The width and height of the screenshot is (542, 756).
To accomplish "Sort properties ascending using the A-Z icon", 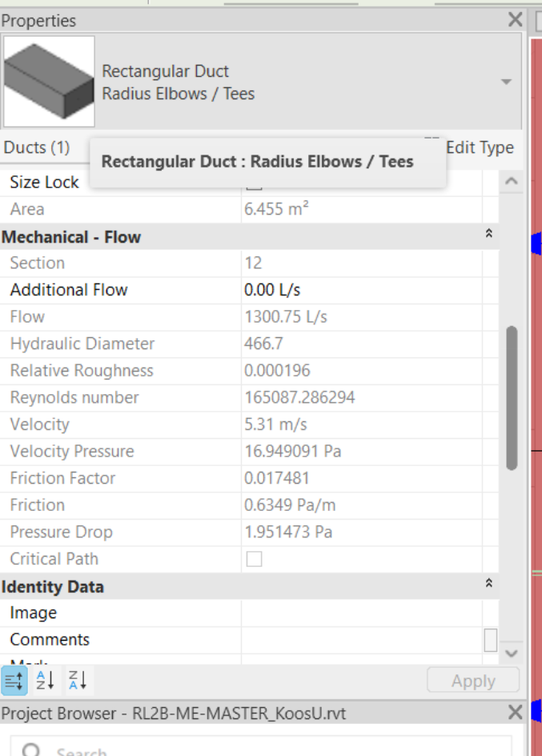I will pos(44,680).
